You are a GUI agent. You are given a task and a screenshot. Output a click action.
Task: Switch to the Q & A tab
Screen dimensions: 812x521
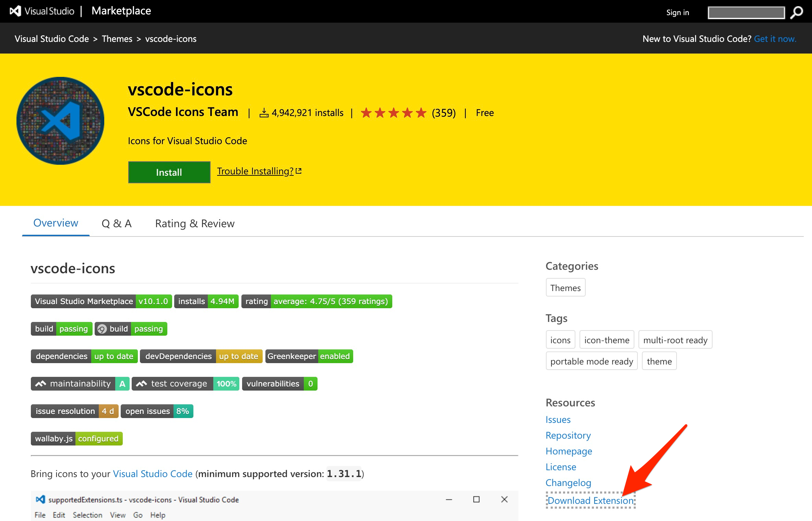coord(117,223)
